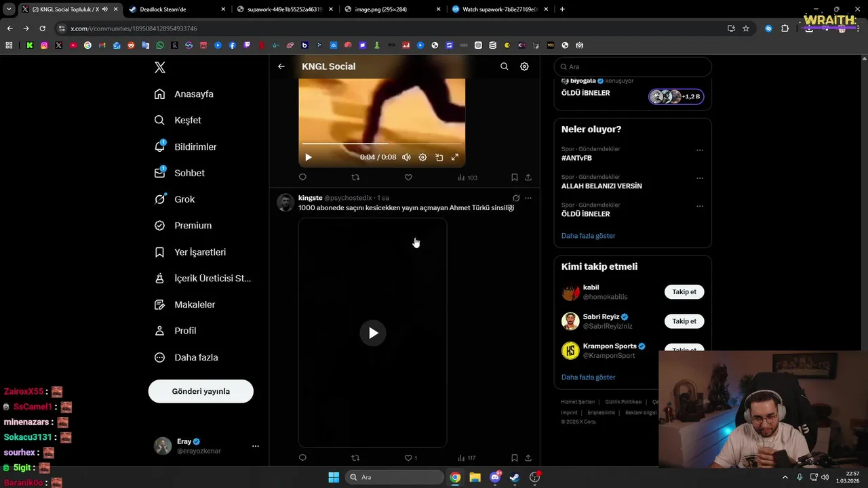Open more options on kingste post
The height and width of the screenshot is (488, 868).
point(528,198)
